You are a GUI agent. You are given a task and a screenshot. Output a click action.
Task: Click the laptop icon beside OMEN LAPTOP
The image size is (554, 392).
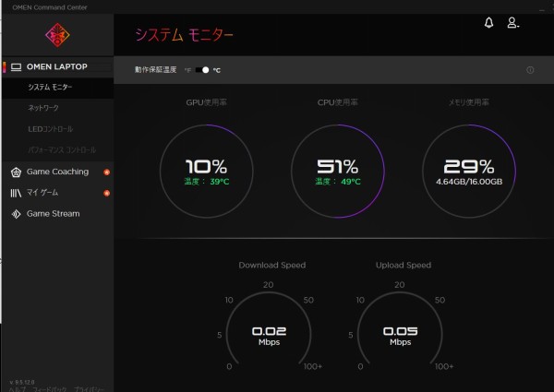[16, 66]
